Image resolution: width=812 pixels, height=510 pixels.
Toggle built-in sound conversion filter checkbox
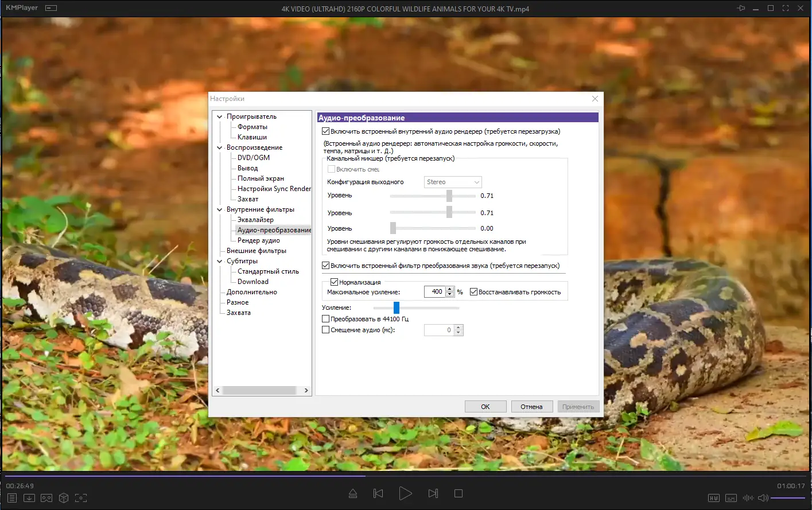[326, 266]
